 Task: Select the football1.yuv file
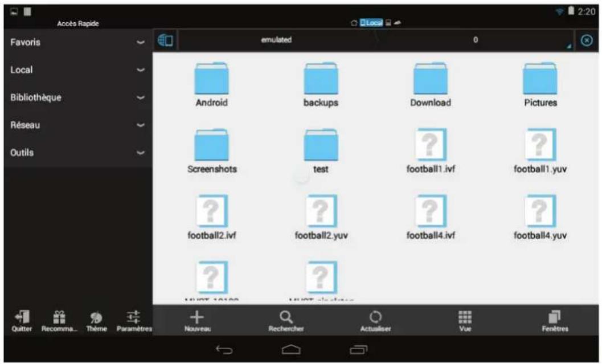(540, 152)
